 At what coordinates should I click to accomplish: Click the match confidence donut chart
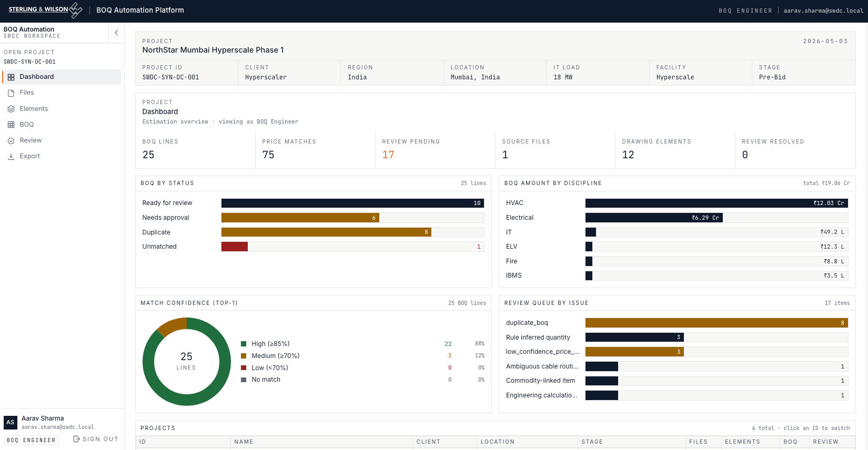(187, 362)
